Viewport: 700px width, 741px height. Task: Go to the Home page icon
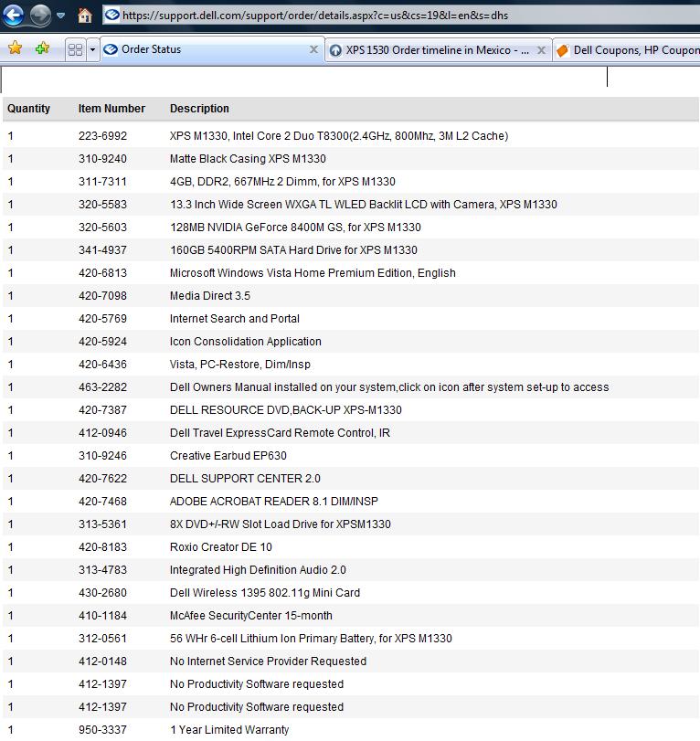85,16
